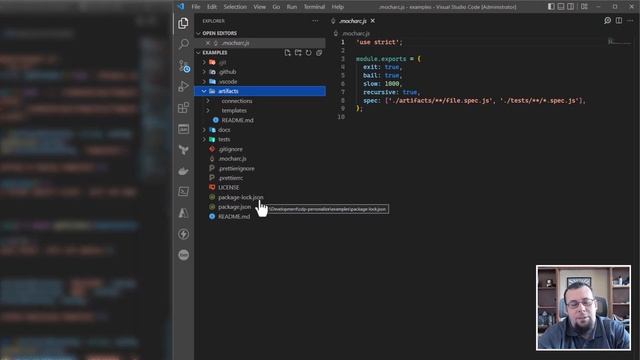Open the Help menu

click(338, 7)
